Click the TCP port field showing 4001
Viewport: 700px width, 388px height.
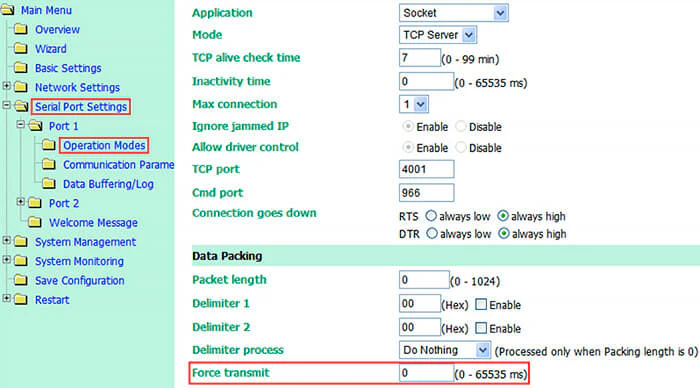[426, 169]
